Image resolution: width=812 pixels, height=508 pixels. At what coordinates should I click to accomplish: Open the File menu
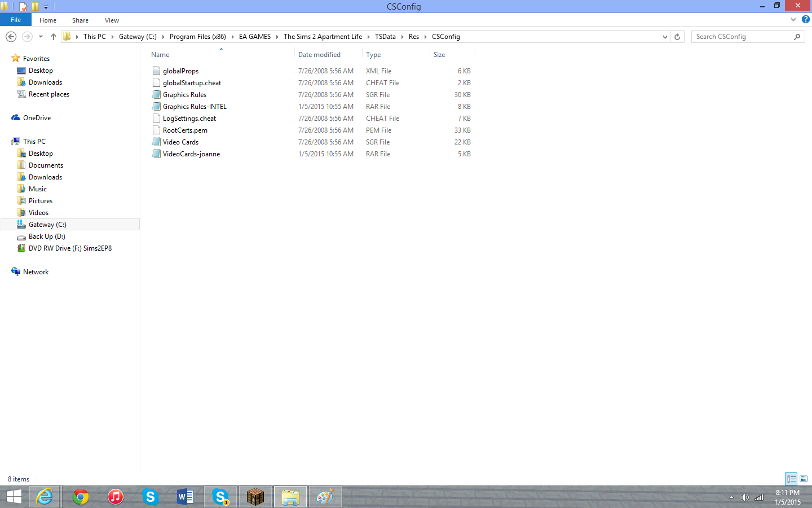pyautogui.click(x=16, y=20)
